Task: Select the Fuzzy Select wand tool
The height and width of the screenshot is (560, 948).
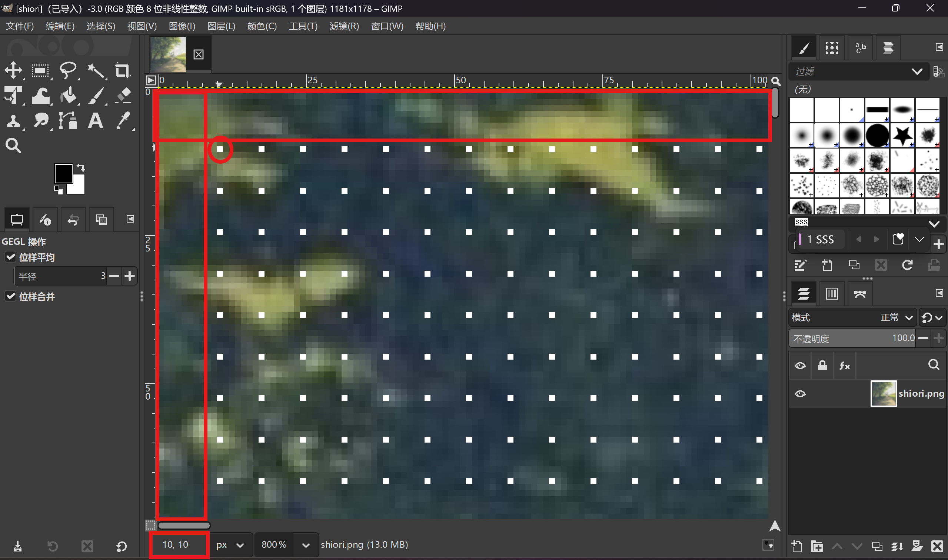Action: [x=96, y=70]
